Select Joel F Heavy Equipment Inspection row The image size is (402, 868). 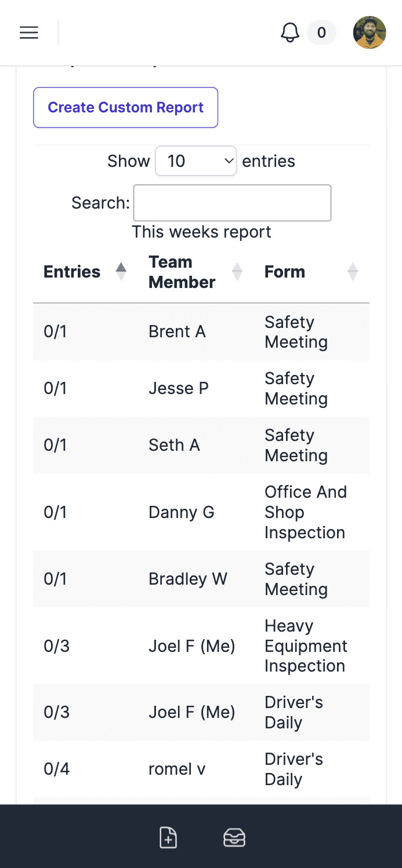click(x=201, y=646)
